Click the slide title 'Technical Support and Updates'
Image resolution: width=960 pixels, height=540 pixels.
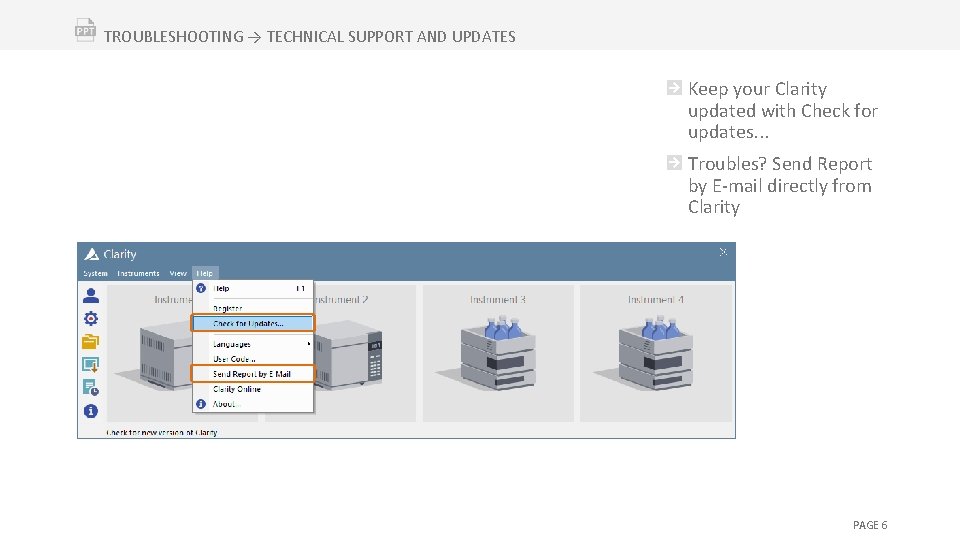[x=391, y=37]
